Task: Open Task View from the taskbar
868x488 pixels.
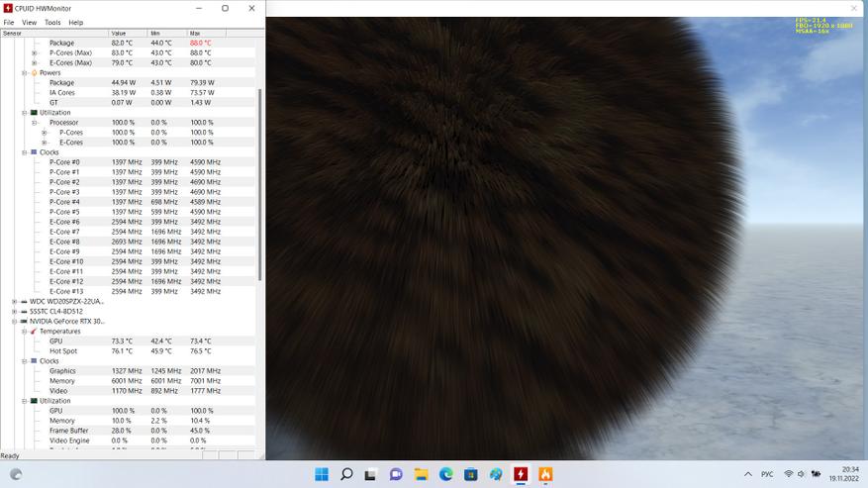Action: (371, 474)
